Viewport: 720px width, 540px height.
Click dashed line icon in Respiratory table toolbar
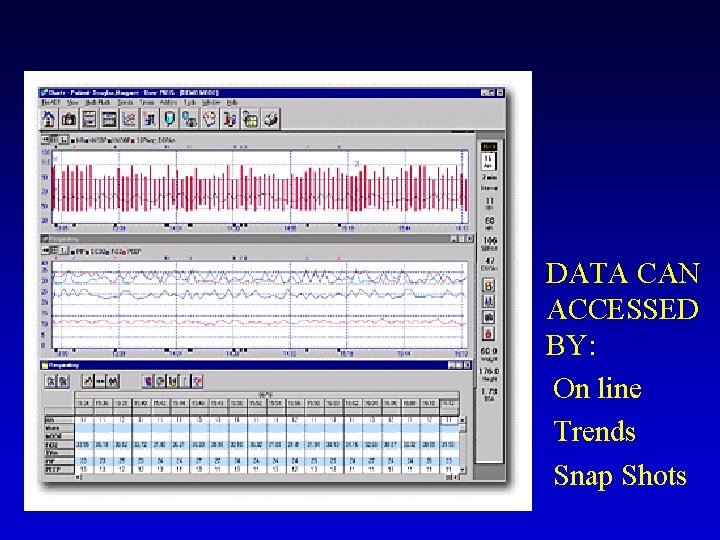click(101, 381)
